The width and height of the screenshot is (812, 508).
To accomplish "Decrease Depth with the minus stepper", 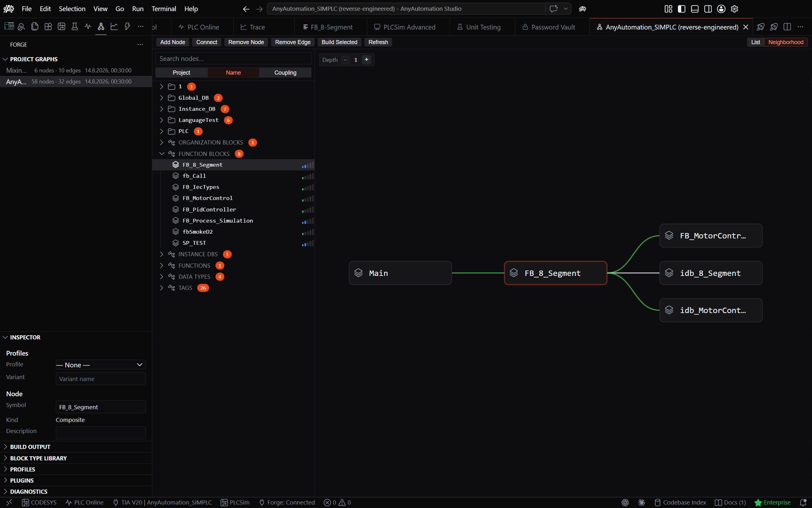I will (x=345, y=59).
